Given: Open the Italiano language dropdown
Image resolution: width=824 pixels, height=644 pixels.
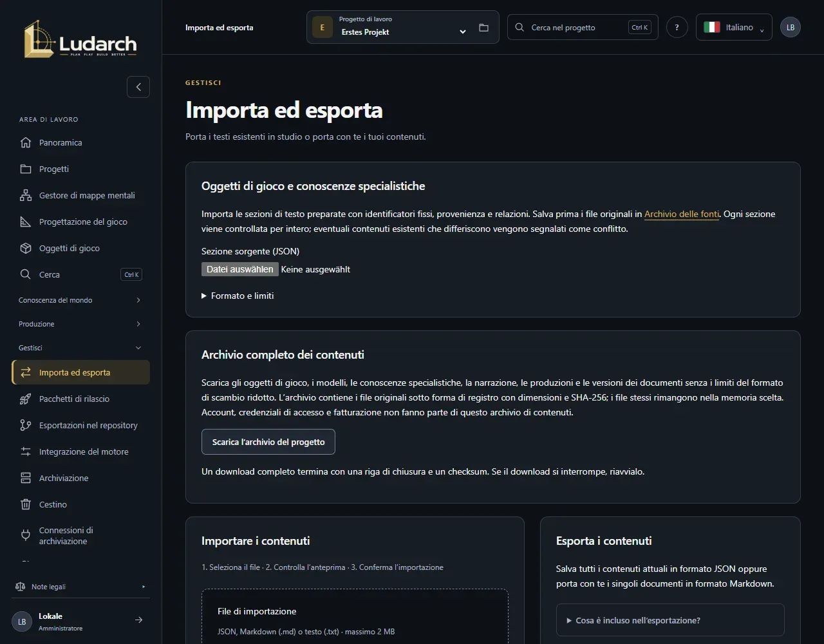Looking at the screenshot, I should [734, 27].
